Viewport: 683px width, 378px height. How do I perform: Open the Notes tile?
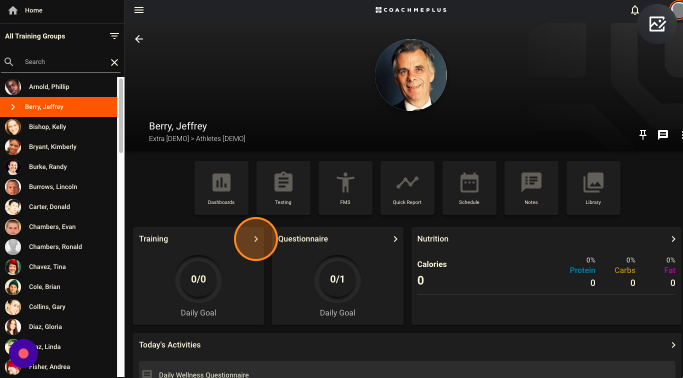(x=531, y=188)
